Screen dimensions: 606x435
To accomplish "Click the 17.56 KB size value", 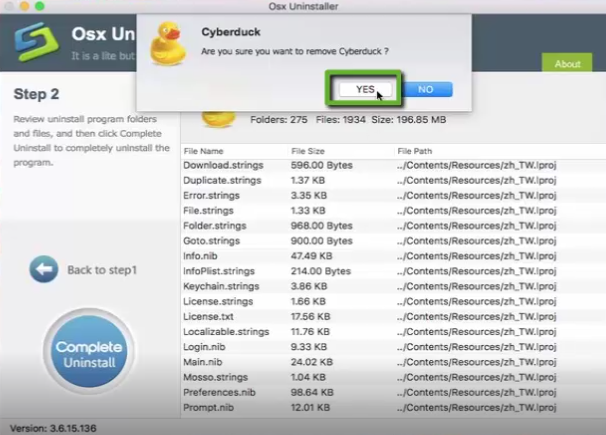I will (x=310, y=316).
